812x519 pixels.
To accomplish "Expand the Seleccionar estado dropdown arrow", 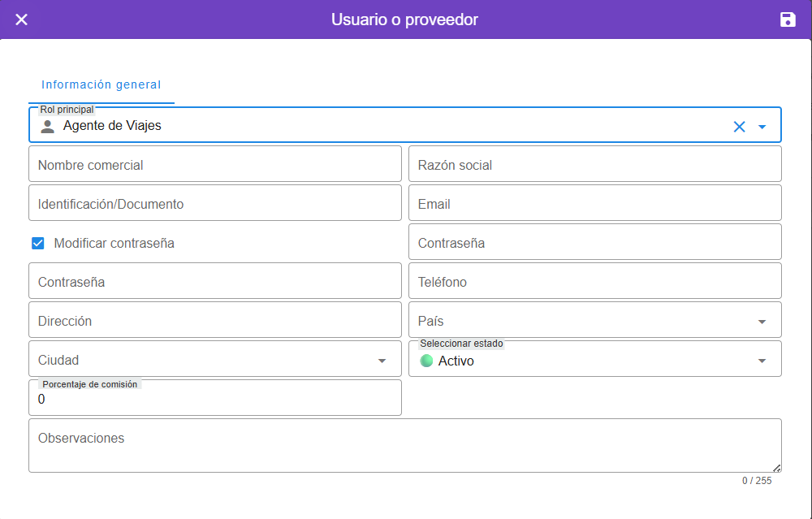I will [762, 361].
